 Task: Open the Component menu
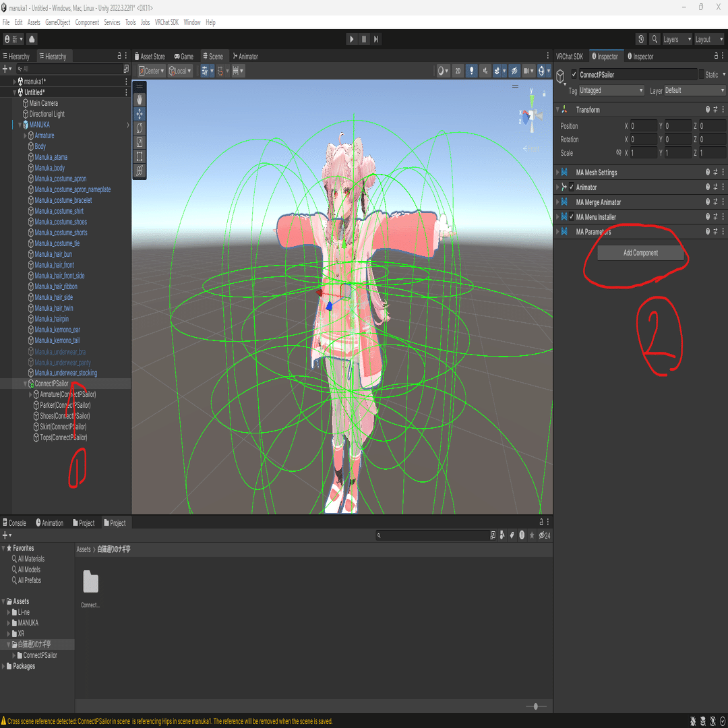pos(87,22)
